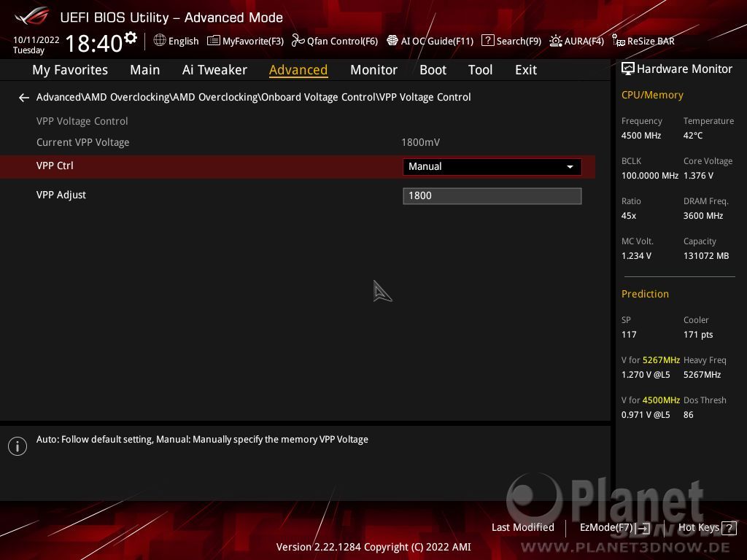This screenshot has width=747, height=560.
Task: Click the info icon beside the help text
Action: (18, 446)
